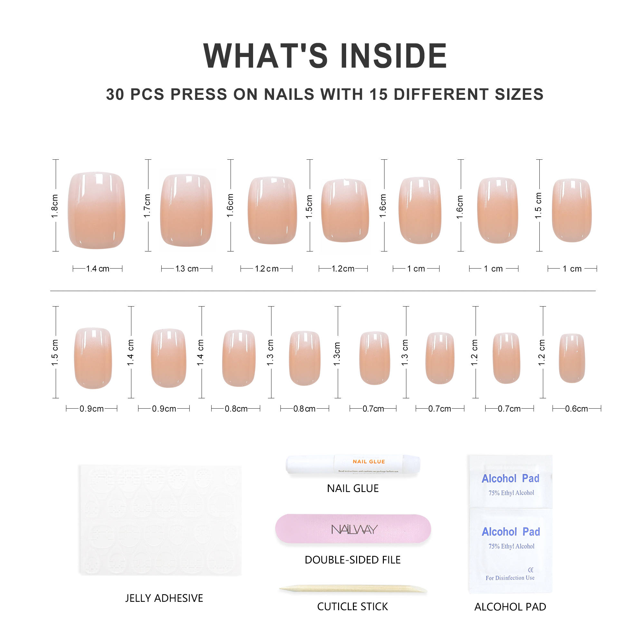
Task: Pick the smallest 0.6cm wide nail
Action: 572,358
